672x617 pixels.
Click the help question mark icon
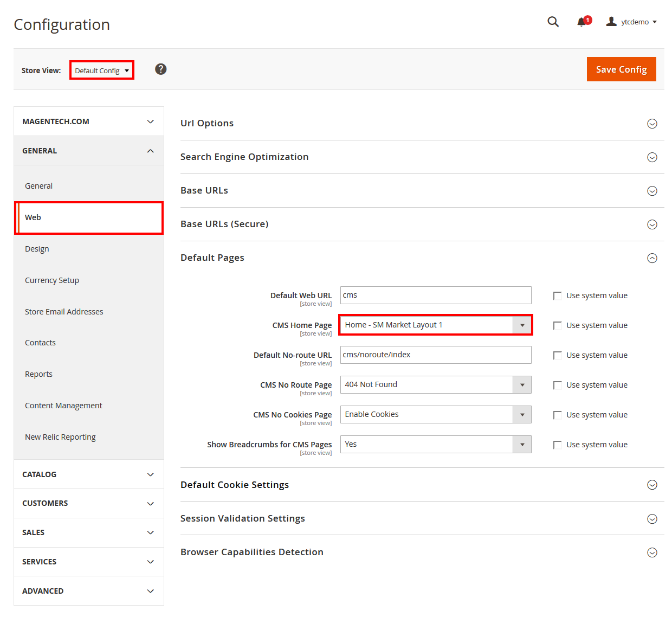coord(160,69)
